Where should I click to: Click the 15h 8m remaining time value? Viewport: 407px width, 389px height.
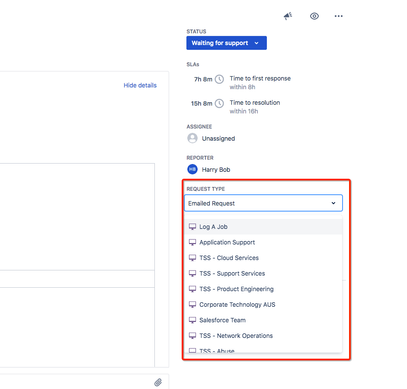pos(201,104)
